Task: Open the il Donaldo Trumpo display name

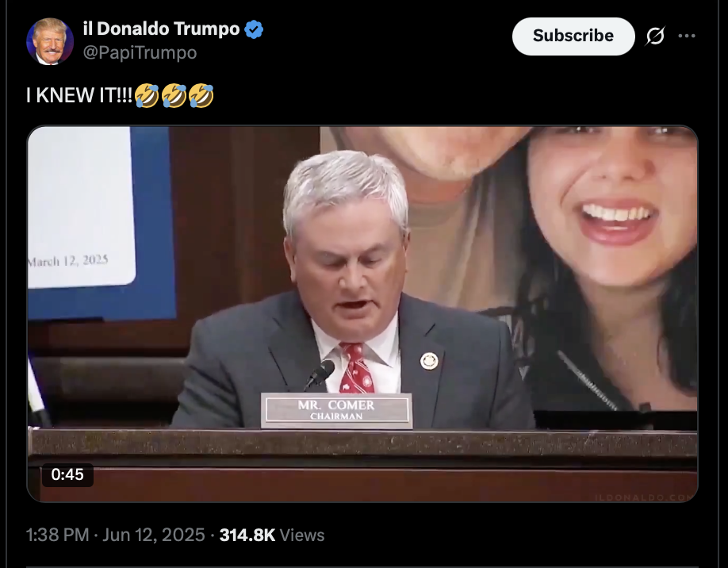Action: pyautogui.click(x=161, y=29)
